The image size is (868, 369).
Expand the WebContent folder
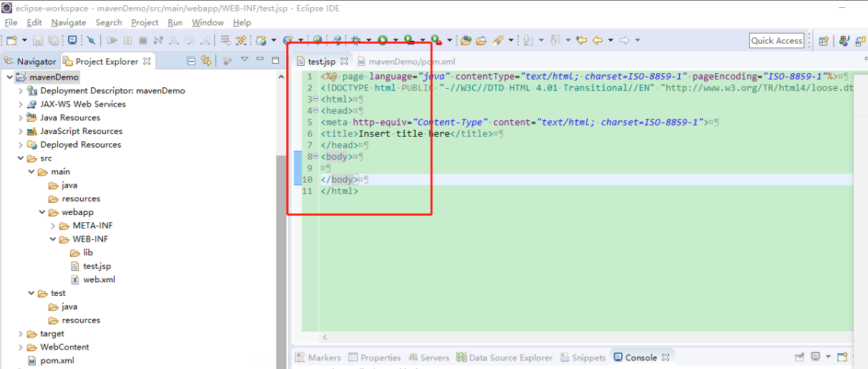point(20,348)
